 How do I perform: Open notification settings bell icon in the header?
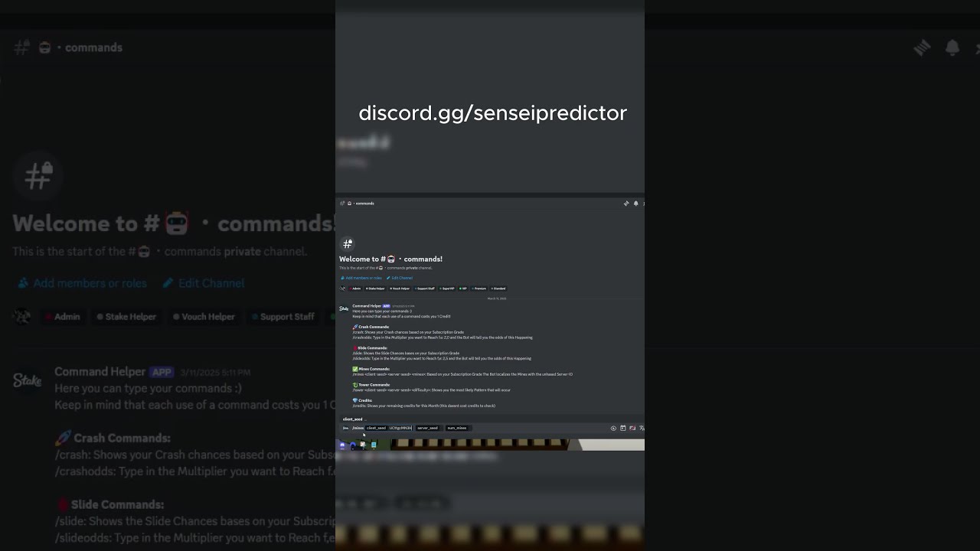coord(635,204)
